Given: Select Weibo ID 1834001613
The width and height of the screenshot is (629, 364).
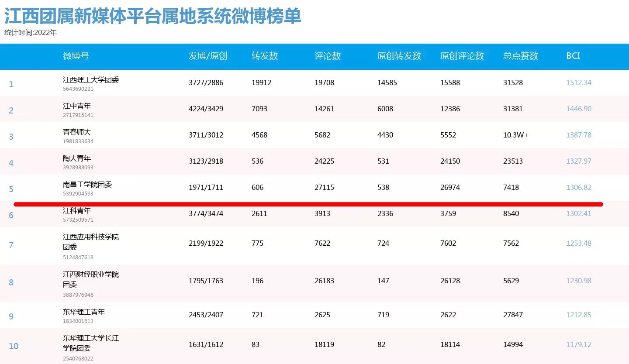Looking at the screenshot, I should pos(78,321).
